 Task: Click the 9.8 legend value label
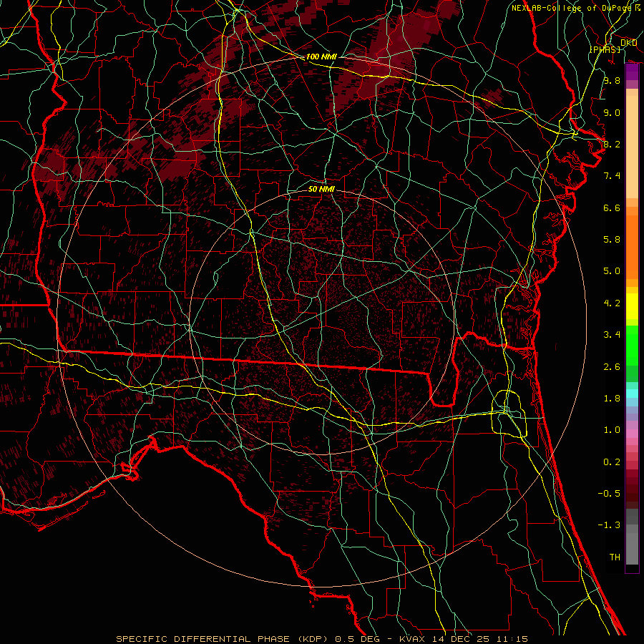pos(611,81)
